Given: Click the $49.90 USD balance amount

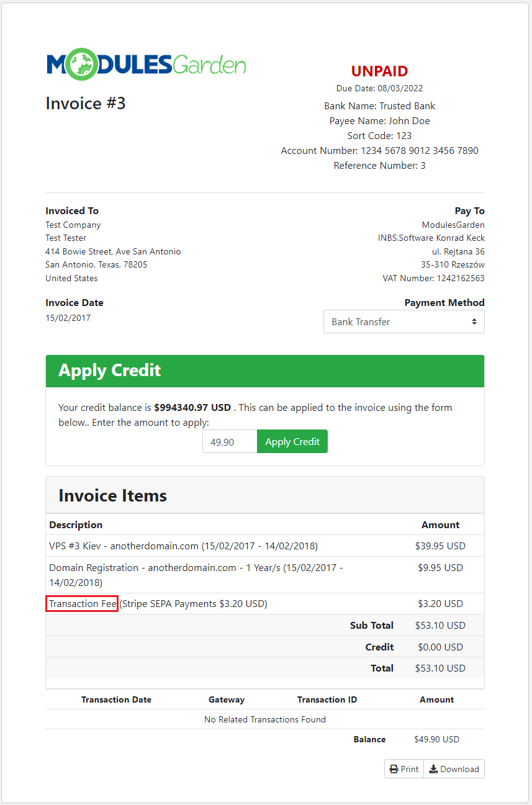Looking at the screenshot, I should (436, 739).
